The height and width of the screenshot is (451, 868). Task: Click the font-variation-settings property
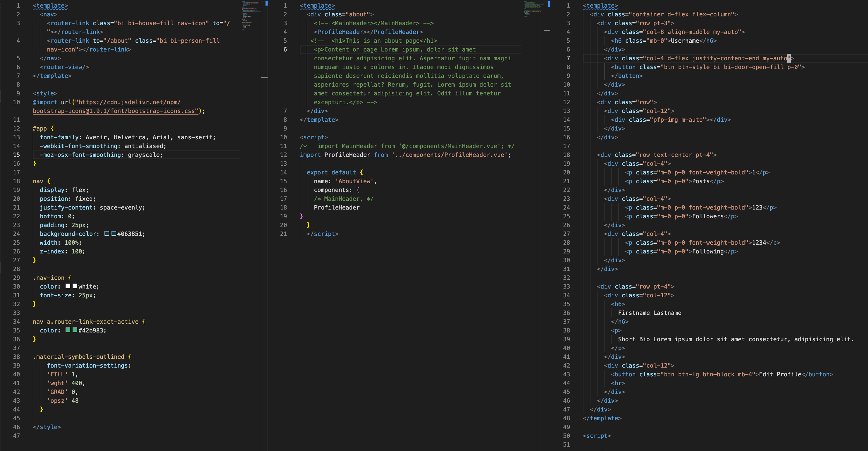87,365
